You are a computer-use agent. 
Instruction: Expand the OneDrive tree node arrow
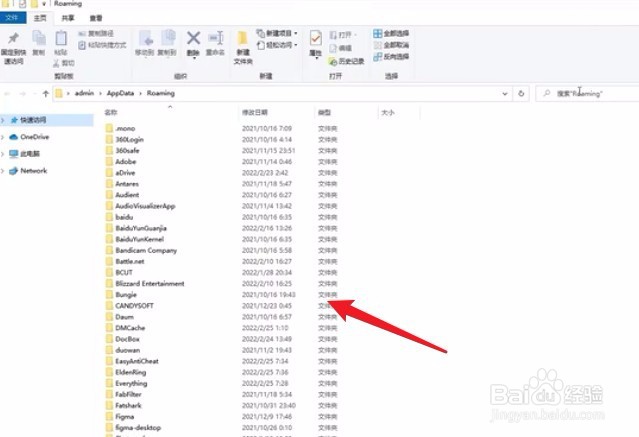(3, 137)
